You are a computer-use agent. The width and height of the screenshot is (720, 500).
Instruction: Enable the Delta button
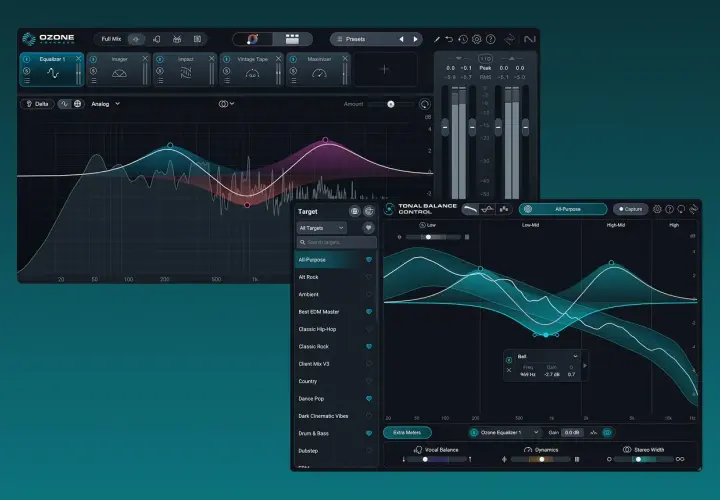[37, 104]
